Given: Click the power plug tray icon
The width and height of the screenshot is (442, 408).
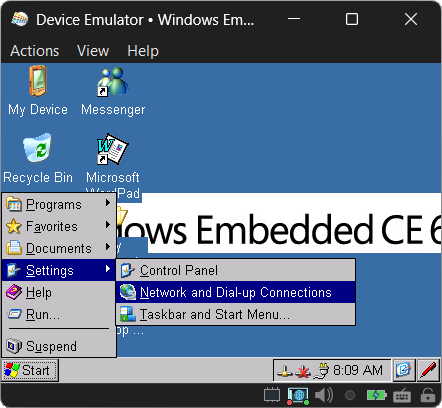Looking at the screenshot, I should (322, 371).
